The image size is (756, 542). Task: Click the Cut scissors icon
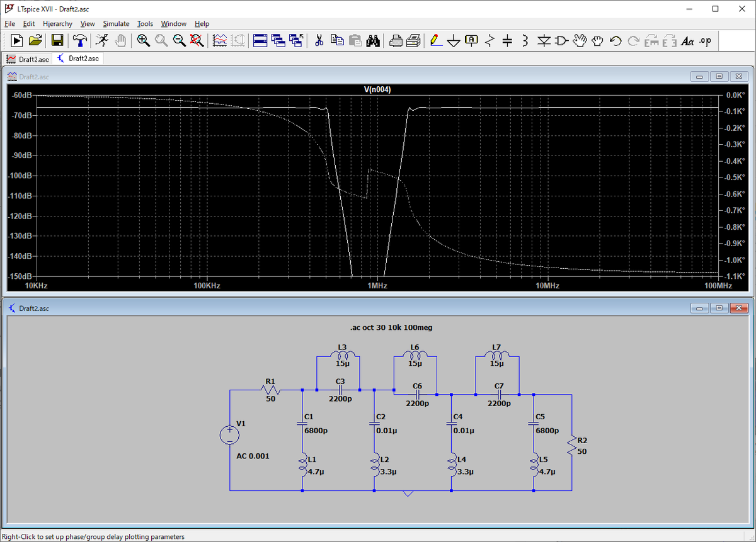(319, 40)
